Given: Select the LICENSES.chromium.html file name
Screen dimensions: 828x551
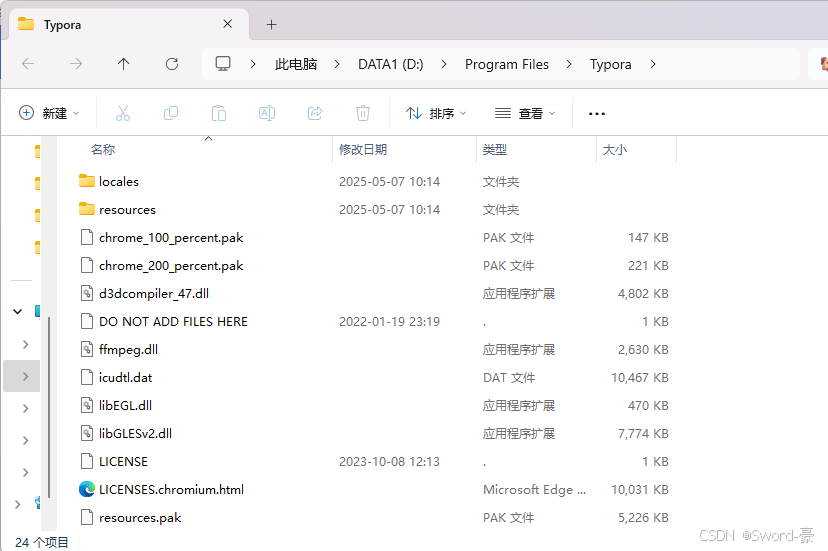Looking at the screenshot, I should tap(172, 489).
